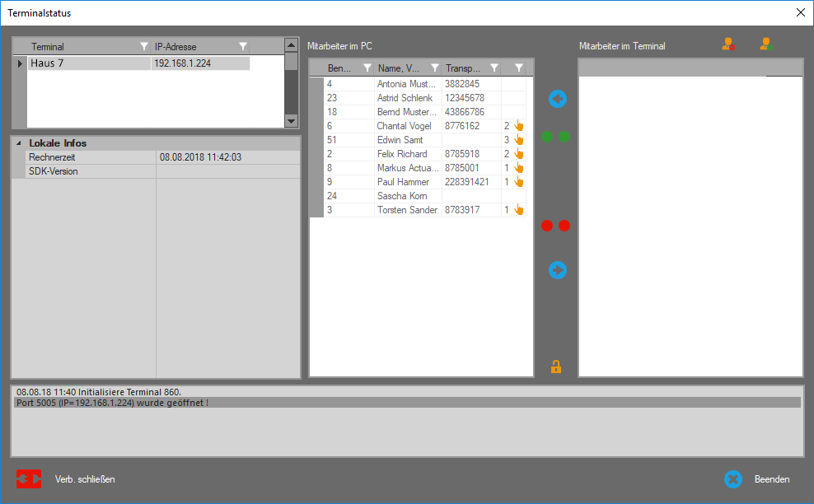Open the IP-Adresse column filter
The width and height of the screenshot is (814, 504).
[243, 47]
